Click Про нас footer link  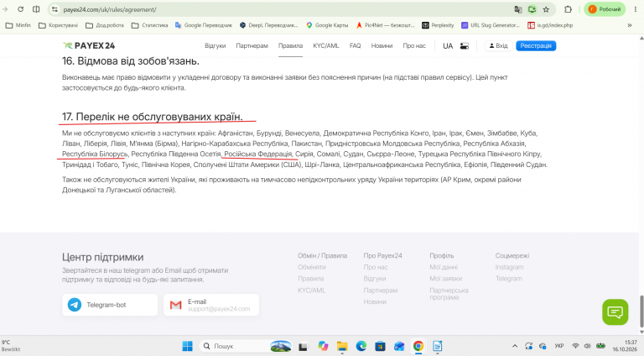376,267
